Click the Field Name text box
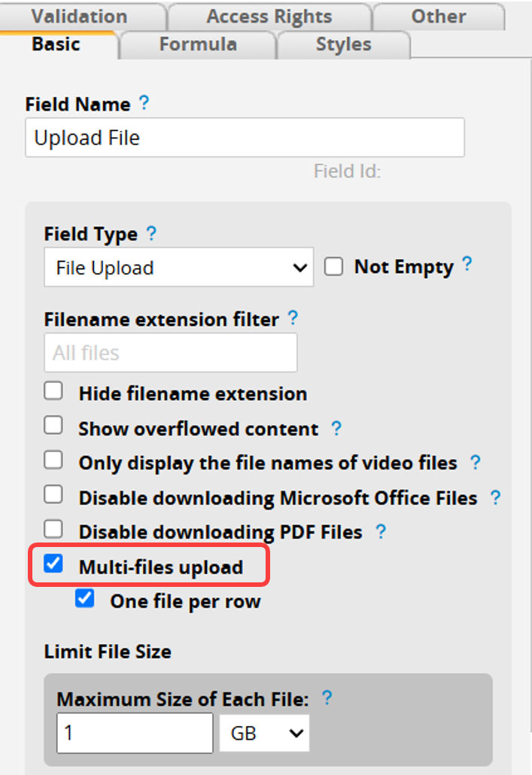 [245, 138]
